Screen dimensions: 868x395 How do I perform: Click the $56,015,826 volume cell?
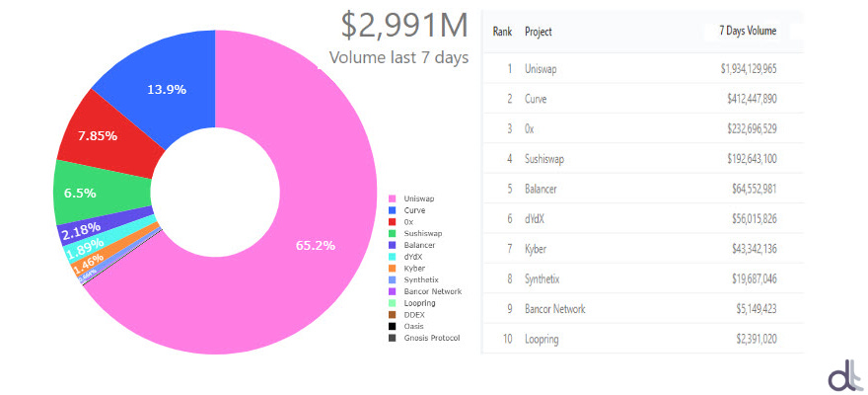click(754, 219)
